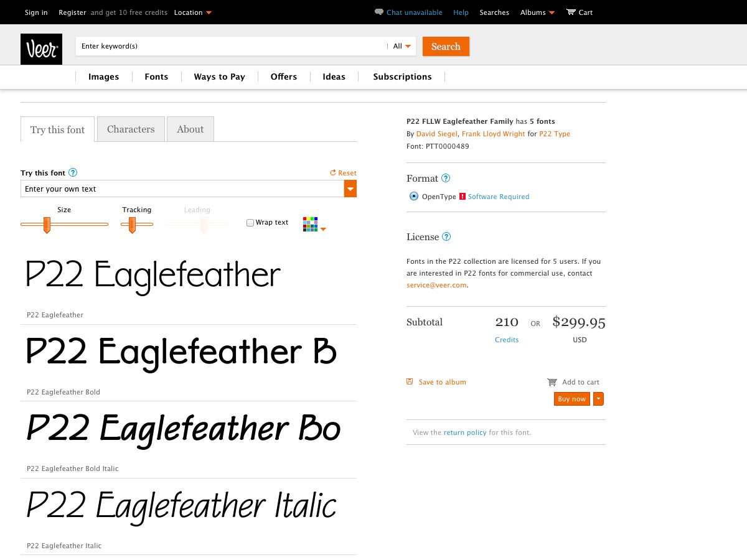Viewport: 747px width, 560px height.
Task: Switch to the Characters tab
Action: pos(131,129)
